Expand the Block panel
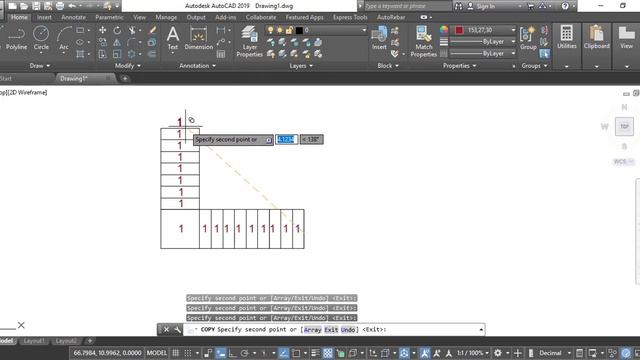 [388, 66]
